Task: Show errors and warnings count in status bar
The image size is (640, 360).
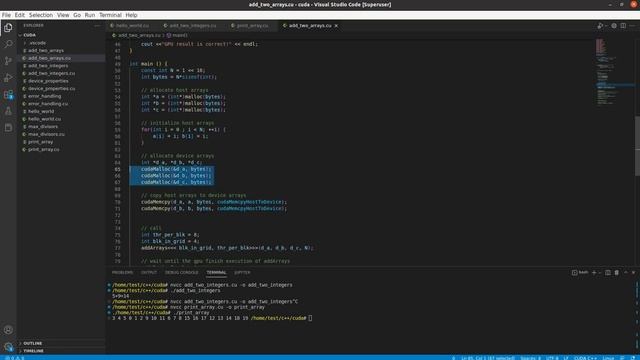Action: click(x=15, y=358)
